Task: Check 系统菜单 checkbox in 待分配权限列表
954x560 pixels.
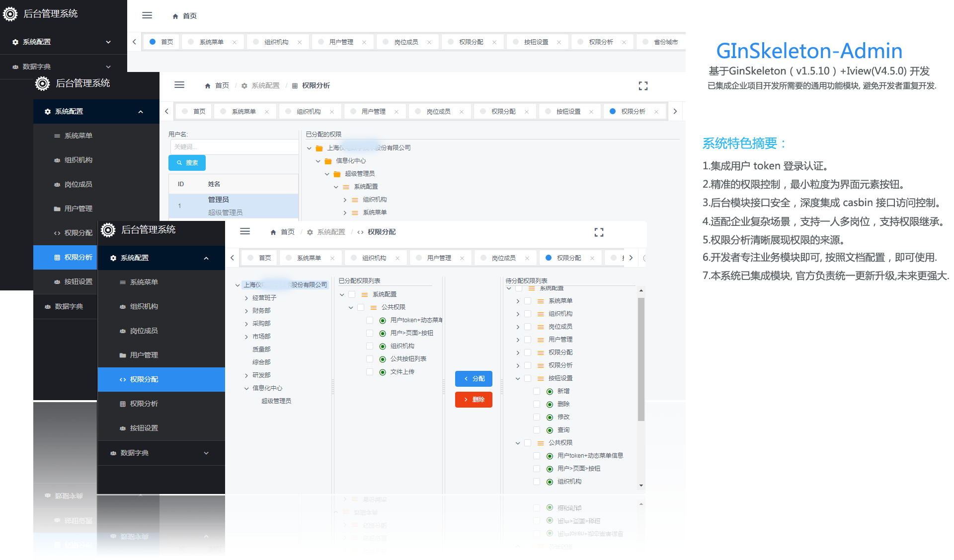Action: point(528,301)
